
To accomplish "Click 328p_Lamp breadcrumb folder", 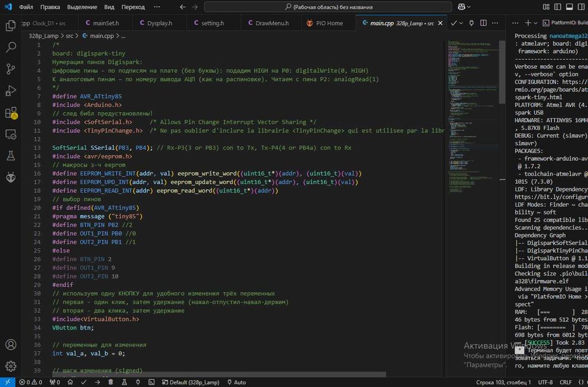I will [44, 36].
